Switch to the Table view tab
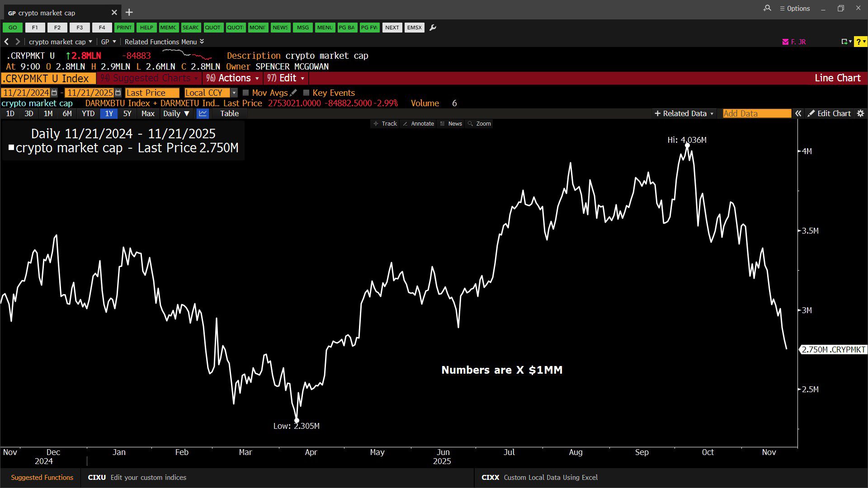 pos(229,113)
